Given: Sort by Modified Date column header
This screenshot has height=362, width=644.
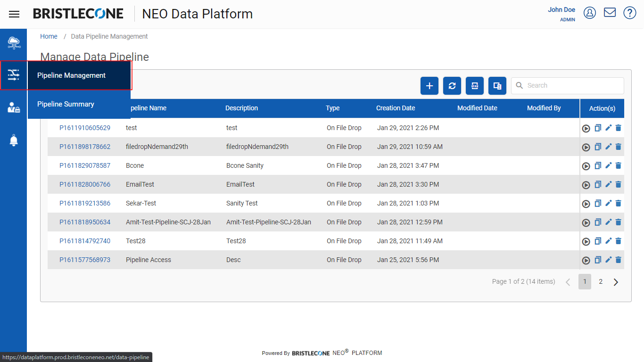Looking at the screenshot, I should point(477,108).
